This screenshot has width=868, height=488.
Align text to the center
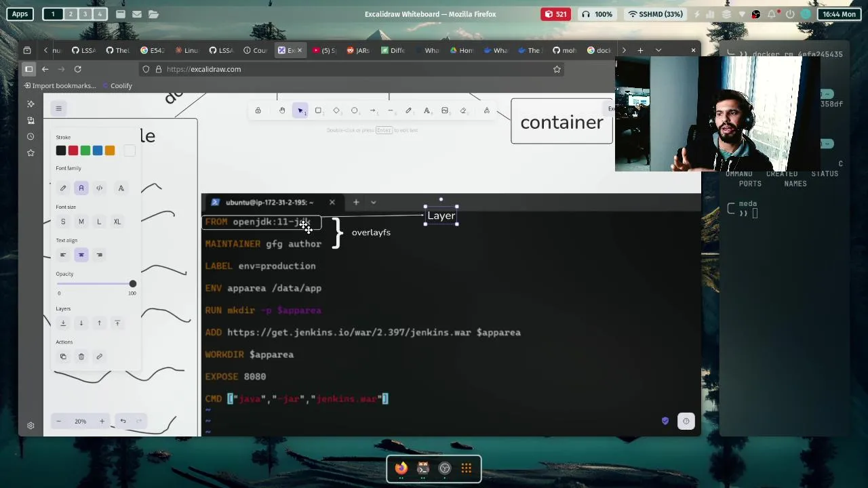pyautogui.click(x=81, y=255)
